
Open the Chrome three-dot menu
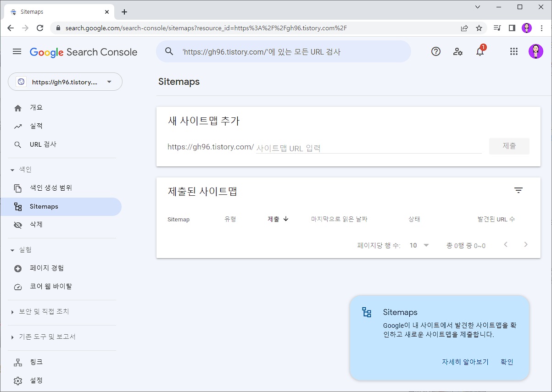(541, 28)
